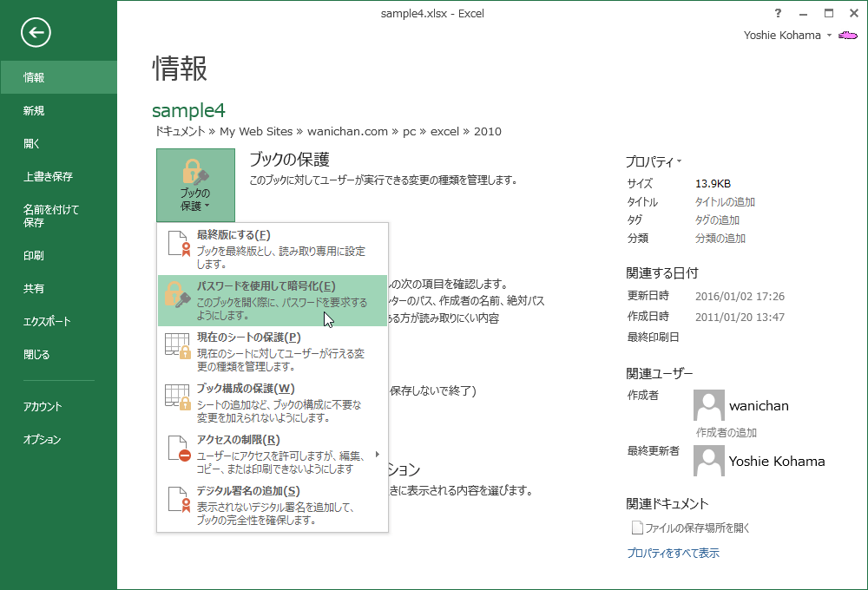Click the Protect Workbook lock icon button
Screen dimensions: 868x590
pos(195,185)
